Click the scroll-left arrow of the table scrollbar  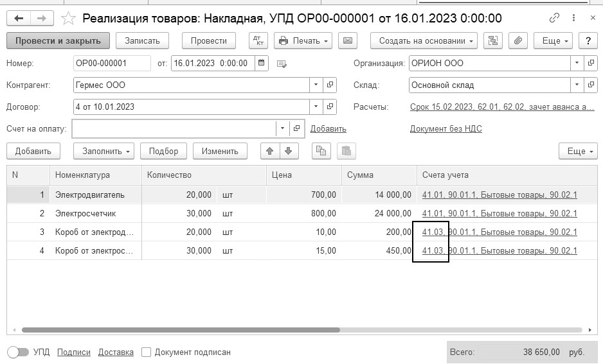(x=14, y=330)
